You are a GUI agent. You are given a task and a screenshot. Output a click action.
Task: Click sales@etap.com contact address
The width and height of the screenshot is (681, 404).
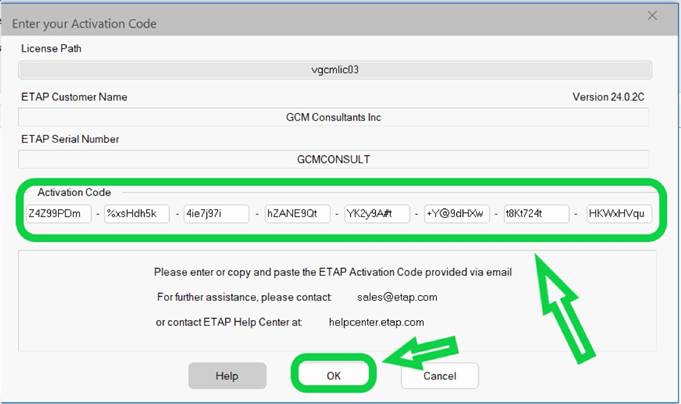397,297
